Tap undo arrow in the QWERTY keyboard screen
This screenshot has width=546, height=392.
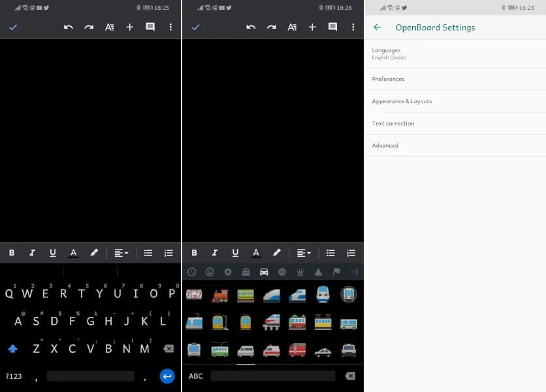tap(68, 27)
